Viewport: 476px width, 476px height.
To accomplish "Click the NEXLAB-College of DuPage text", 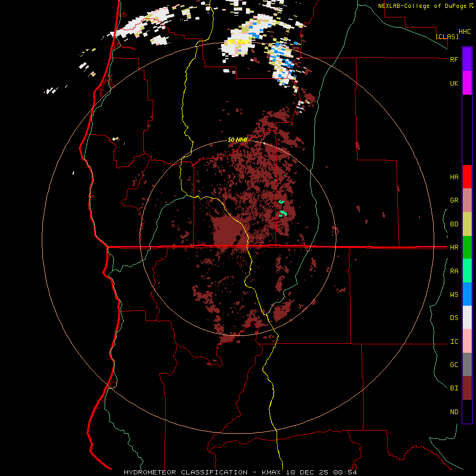I will pos(422,6).
